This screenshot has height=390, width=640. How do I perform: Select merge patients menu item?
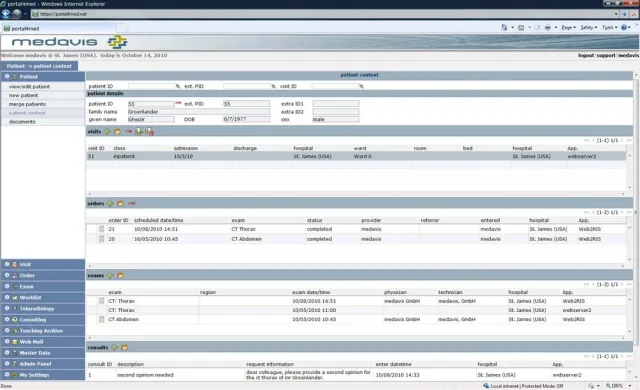27,104
